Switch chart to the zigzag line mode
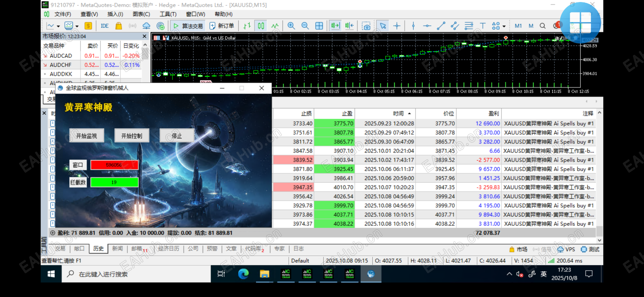This screenshot has height=297, width=644. (x=275, y=26)
